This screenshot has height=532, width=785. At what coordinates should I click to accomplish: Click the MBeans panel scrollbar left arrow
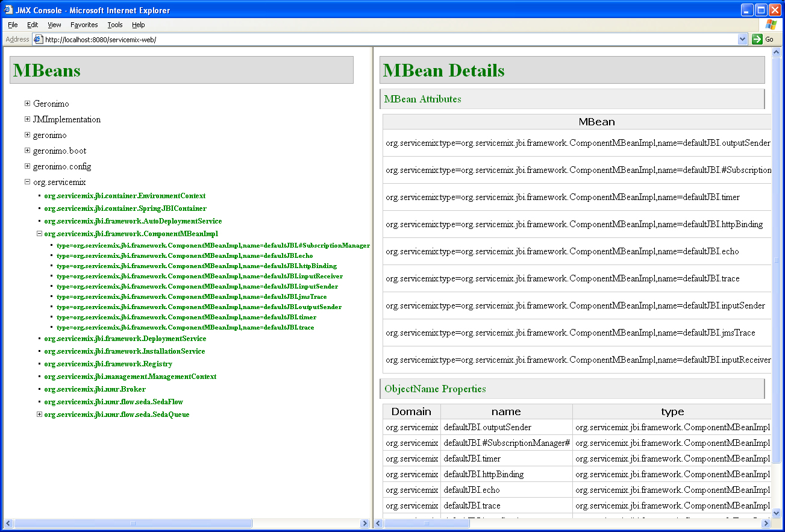point(8,524)
